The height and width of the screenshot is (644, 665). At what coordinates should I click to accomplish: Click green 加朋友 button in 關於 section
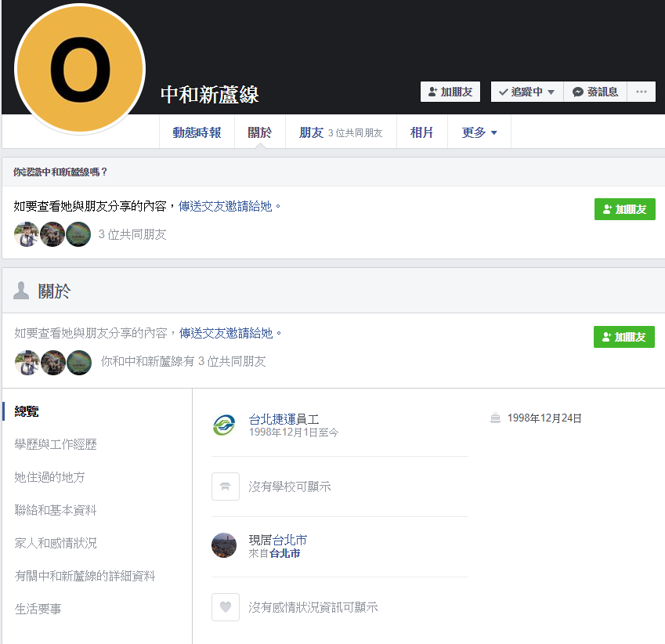623,337
